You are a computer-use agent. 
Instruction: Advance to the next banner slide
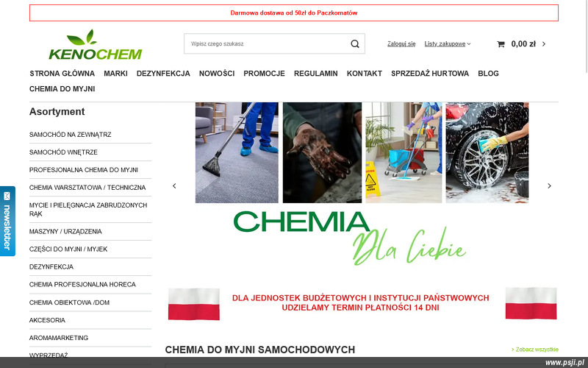[549, 186]
